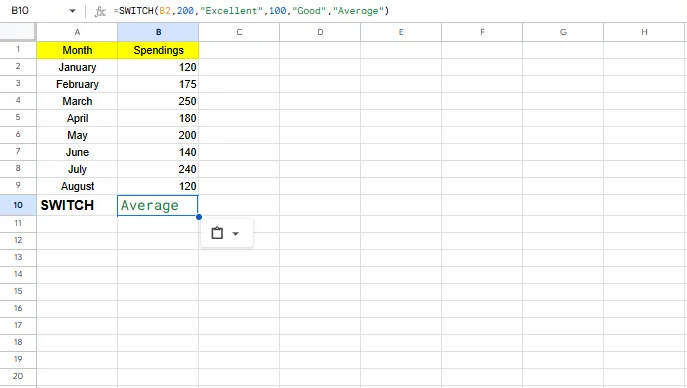Select column B header
Viewport: 687px width, 388px height.
point(158,32)
